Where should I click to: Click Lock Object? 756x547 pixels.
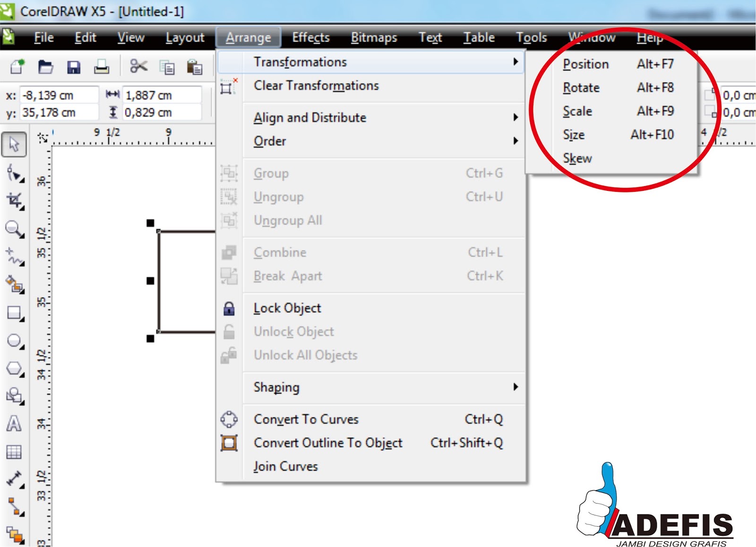tap(287, 308)
